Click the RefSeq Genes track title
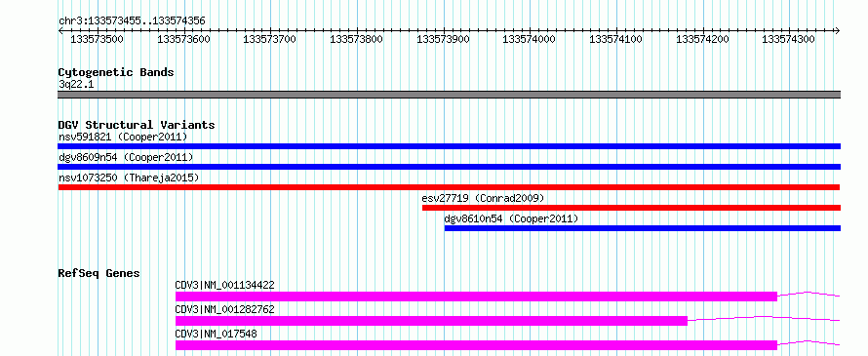Viewport: 868px width, 356px height. coord(99,273)
